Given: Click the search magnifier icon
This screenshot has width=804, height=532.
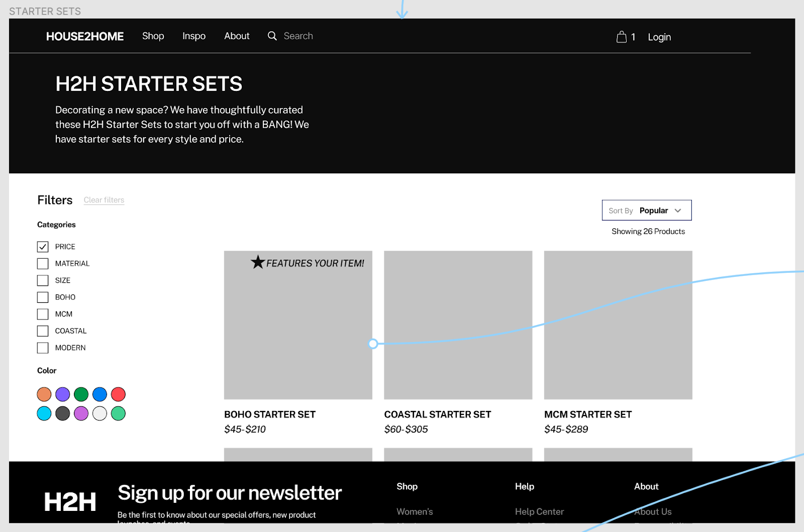Looking at the screenshot, I should [272, 36].
